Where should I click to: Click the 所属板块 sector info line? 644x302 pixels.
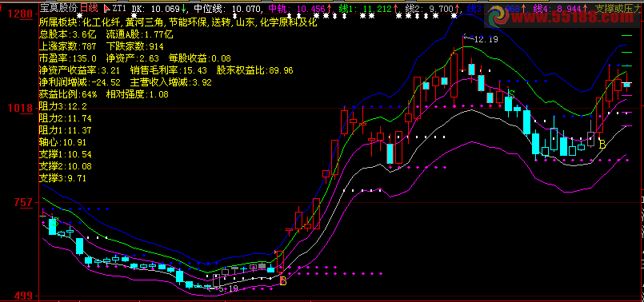click(x=178, y=22)
